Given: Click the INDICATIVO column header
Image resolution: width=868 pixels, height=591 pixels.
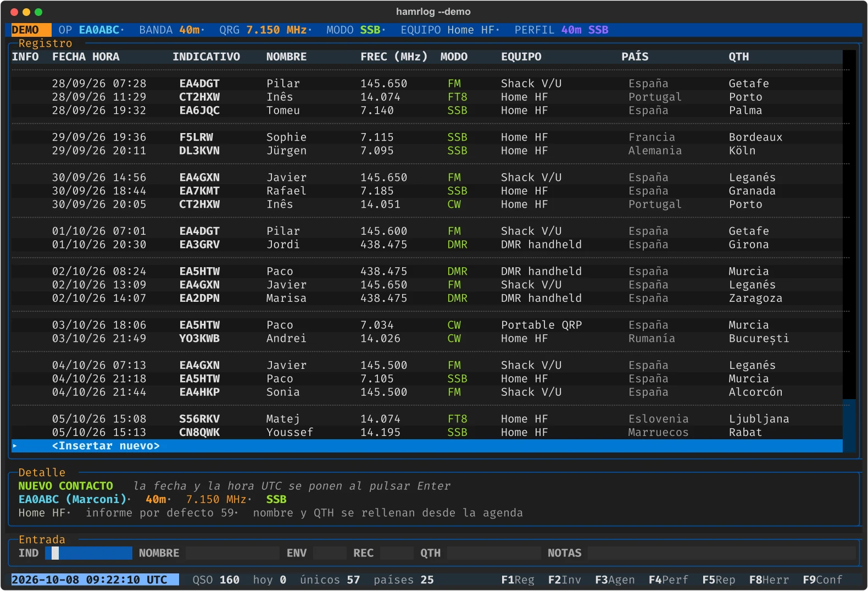Looking at the screenshot, I should coord(206,57).
